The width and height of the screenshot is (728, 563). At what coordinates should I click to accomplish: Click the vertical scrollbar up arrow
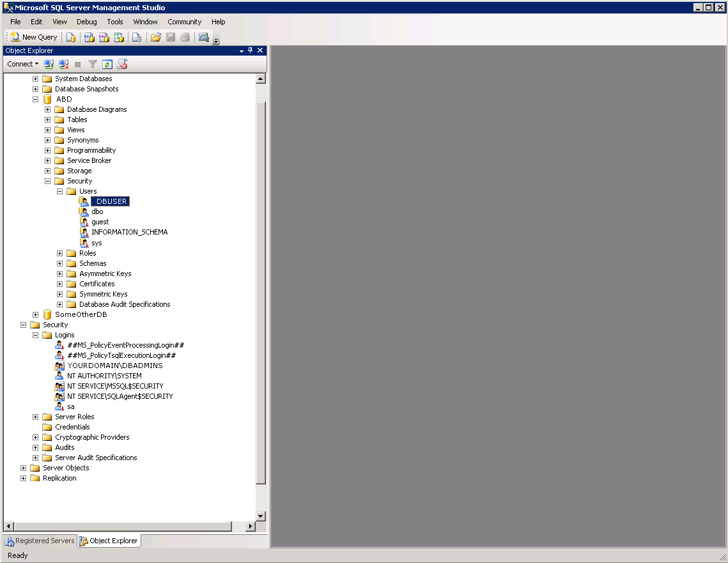coord(261,79)
